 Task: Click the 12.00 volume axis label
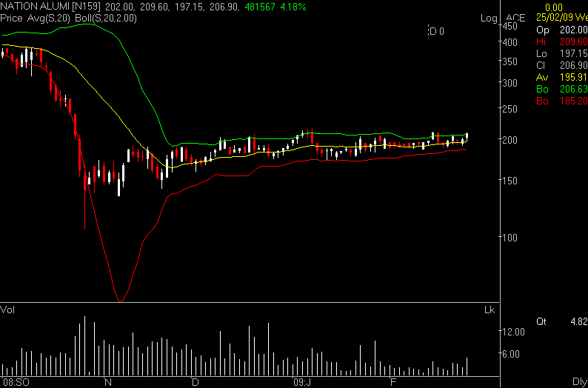pos(512,332)
